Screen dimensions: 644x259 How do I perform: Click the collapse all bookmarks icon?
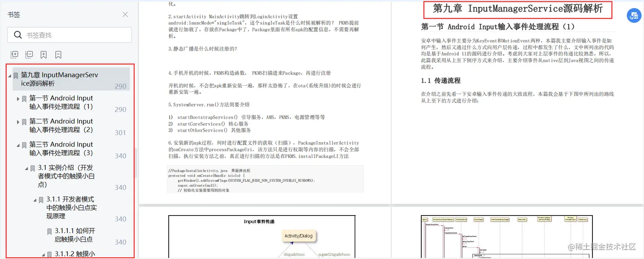pos(29,55)
